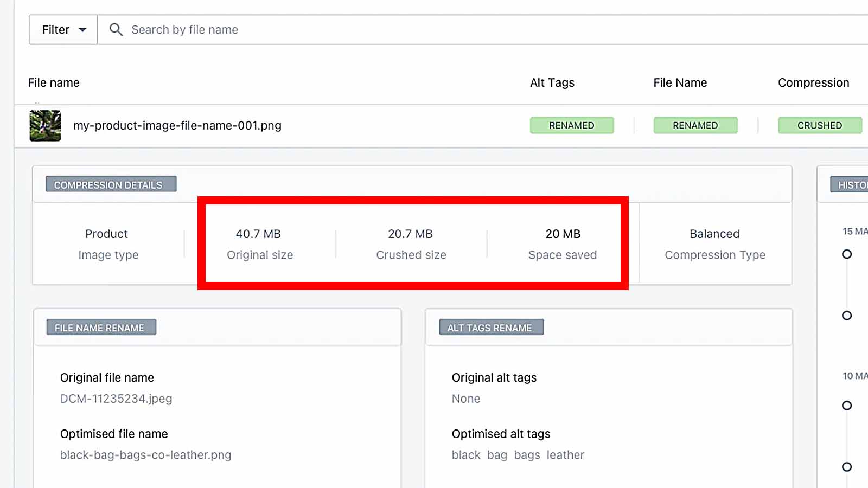Viewport: 868px width, 488px height.
Task: Select the topmost history timeline marker near 15 MA
Action: [x=847, y=253]
